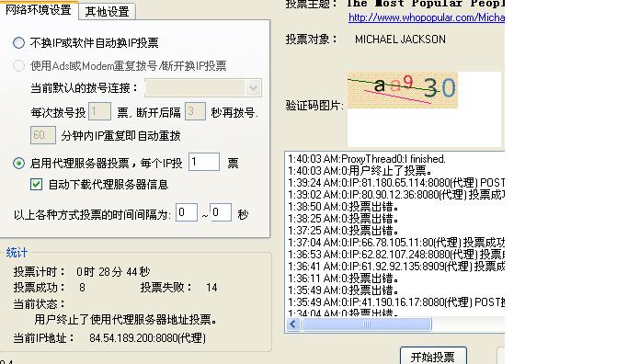
Task: Select log line 'ProxyThread0:I finished.'
Action: (367, 159)
